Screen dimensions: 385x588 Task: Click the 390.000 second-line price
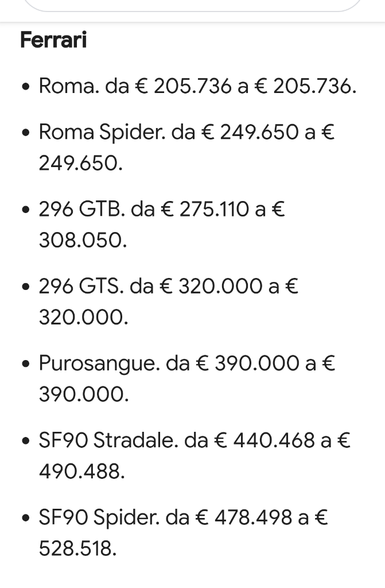(84, 394)
